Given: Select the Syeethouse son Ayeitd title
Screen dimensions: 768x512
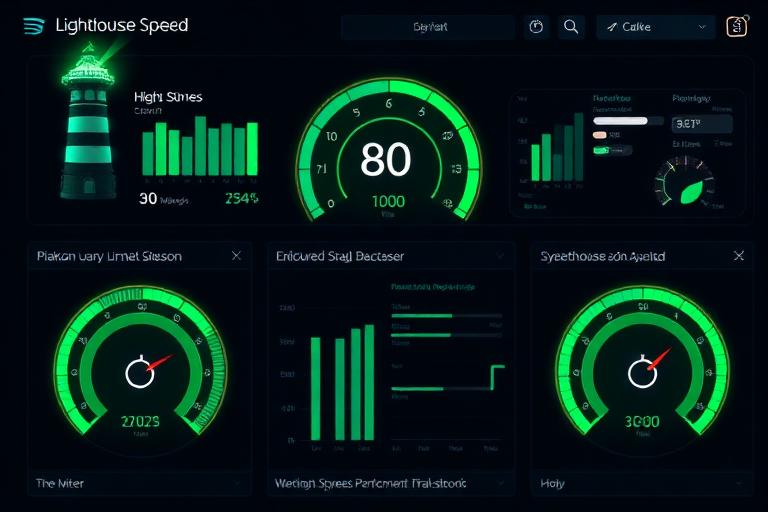Looking at the screenshot, I should coord(603,256).
